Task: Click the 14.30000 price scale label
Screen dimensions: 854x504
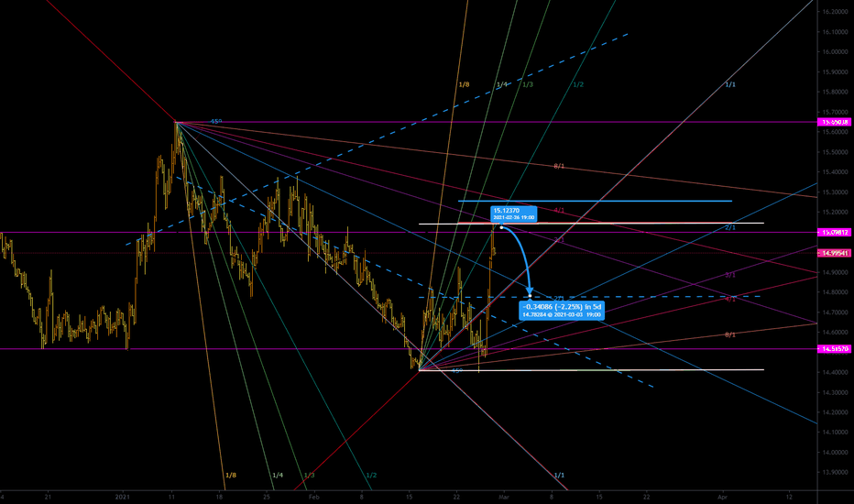Action: (x=836, y=392)
